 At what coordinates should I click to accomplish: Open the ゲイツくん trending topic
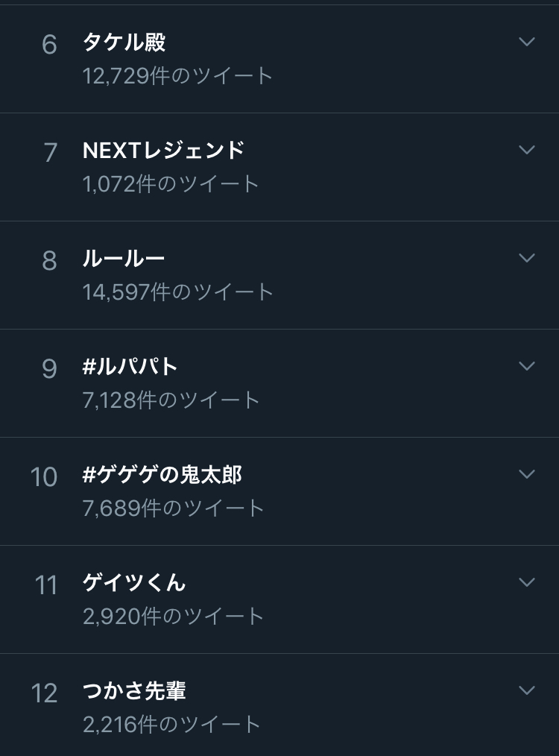tap(134, 583)
